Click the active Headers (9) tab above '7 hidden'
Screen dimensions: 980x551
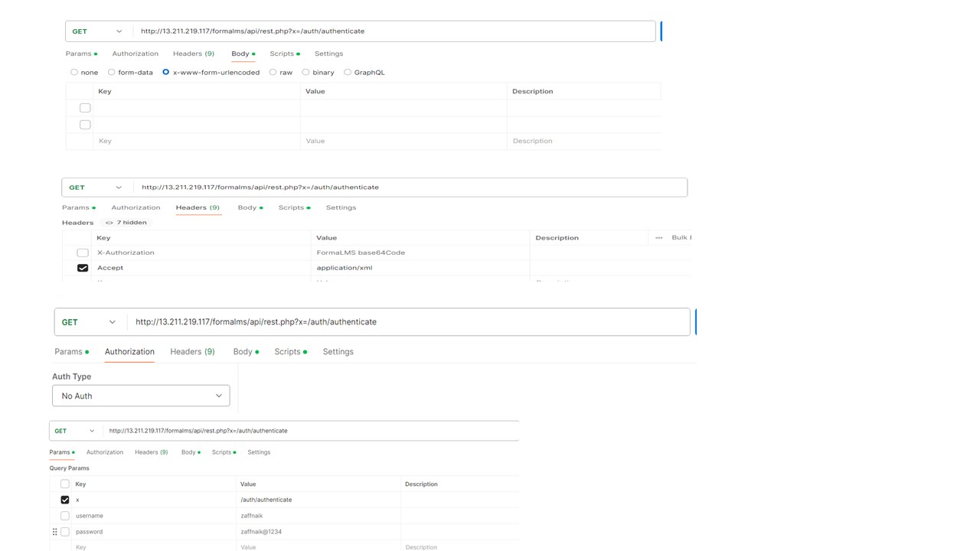pos(198,207)
